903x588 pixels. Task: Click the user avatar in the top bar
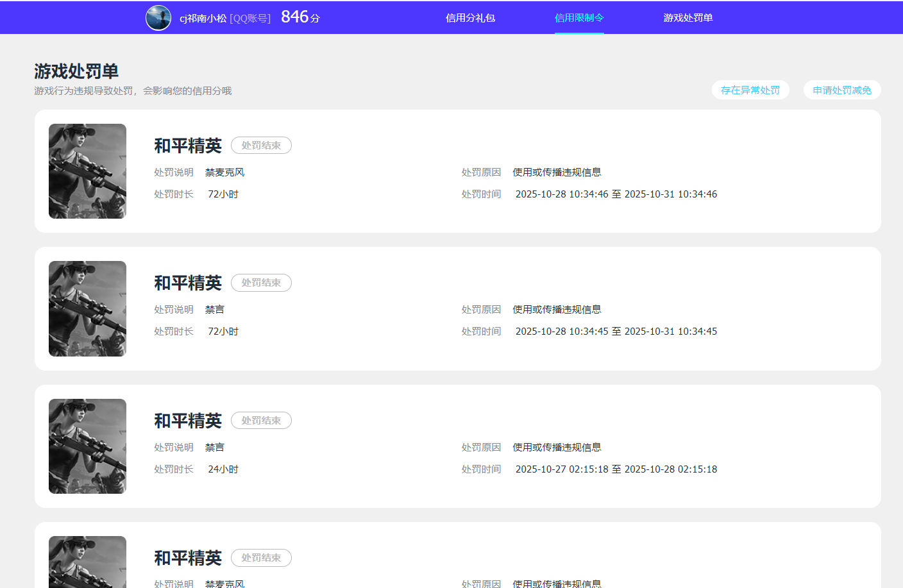(x=158, y=17)
